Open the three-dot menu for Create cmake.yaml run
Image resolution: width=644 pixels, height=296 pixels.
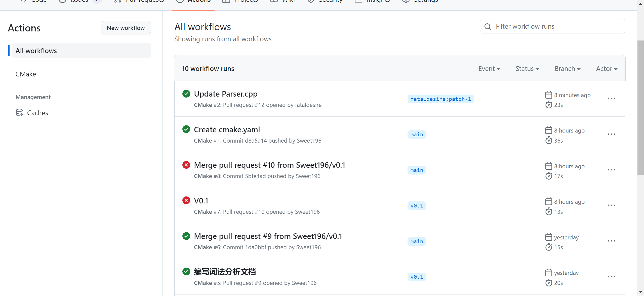[611, 134]
